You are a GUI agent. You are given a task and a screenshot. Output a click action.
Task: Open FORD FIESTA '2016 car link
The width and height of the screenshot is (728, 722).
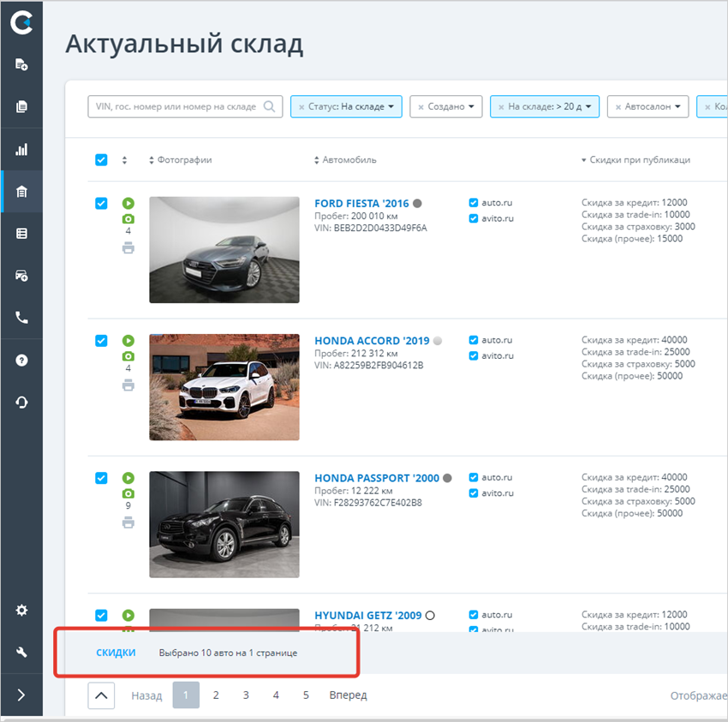click(x=361, y=203)
